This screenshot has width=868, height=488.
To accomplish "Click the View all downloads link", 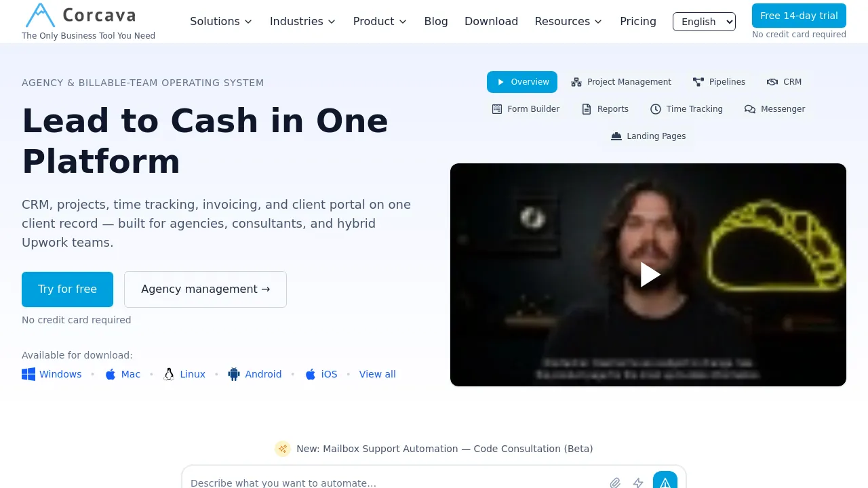I will pos(378,374).
